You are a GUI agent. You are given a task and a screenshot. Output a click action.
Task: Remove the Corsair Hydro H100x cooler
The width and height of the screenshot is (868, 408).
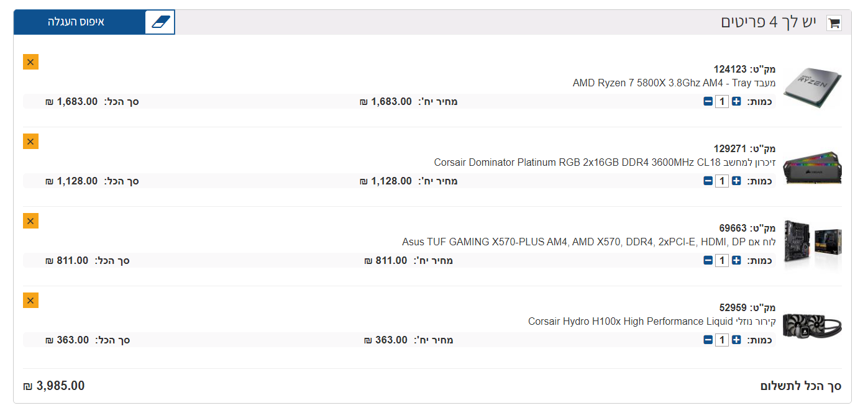pos(30,301)
